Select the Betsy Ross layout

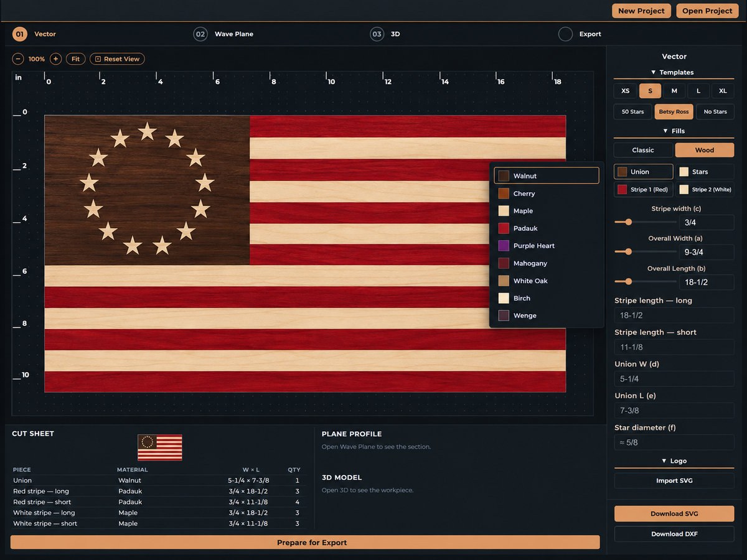tap(674, 112)
